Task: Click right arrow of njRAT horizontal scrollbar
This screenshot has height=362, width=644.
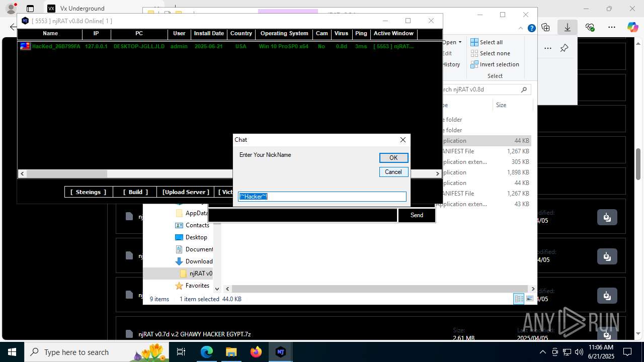Action: click(437, 173)
